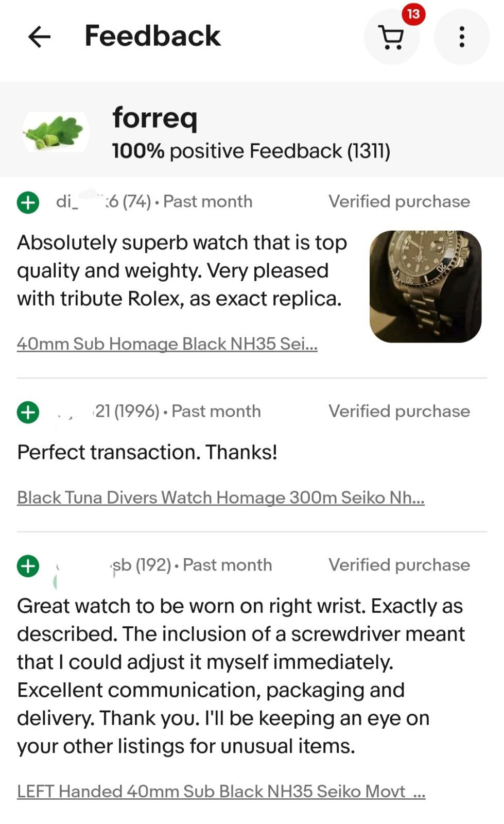504x824 pixels.
Task: Tap the reviewer with (74) feedback score
Action: (x=103, y=201)
